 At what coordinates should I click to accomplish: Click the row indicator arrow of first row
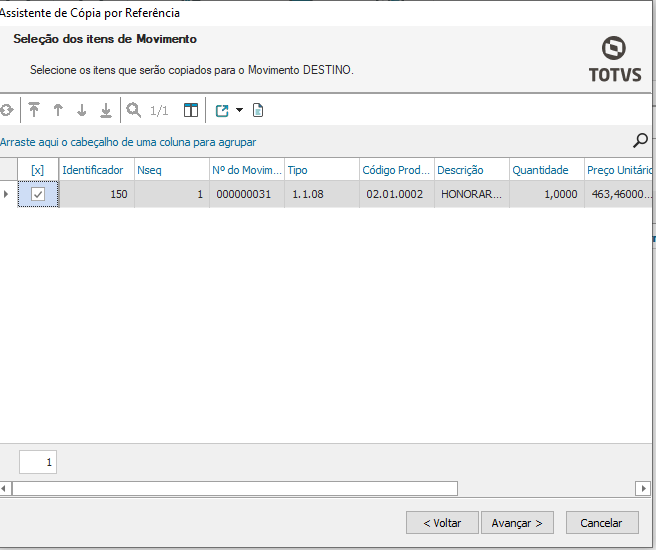(x=7, y=194)
